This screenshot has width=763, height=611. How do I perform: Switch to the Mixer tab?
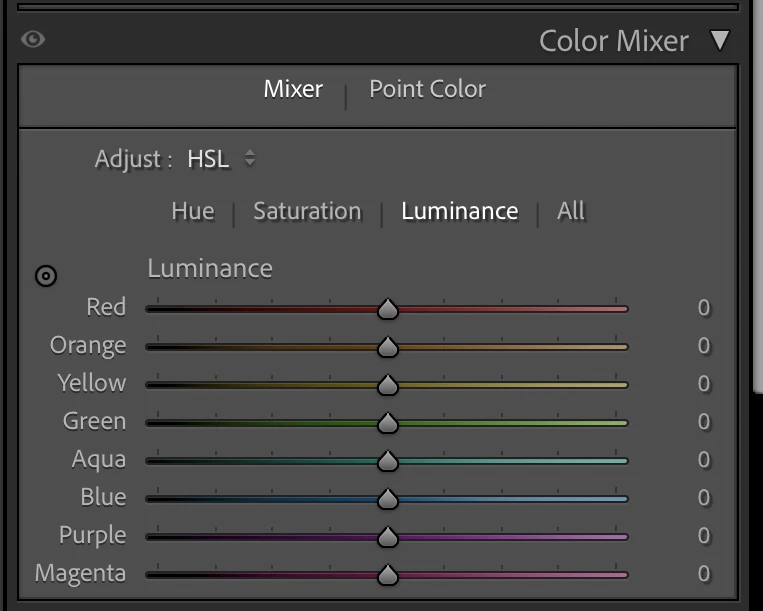(x=293, y=89)
